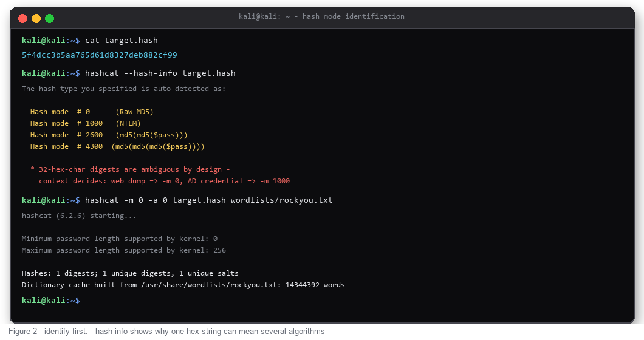Click the 'context decides: web dump' line
Image resolution: width=644 pixels, height=340 pixels.
(x=164, y=181)
